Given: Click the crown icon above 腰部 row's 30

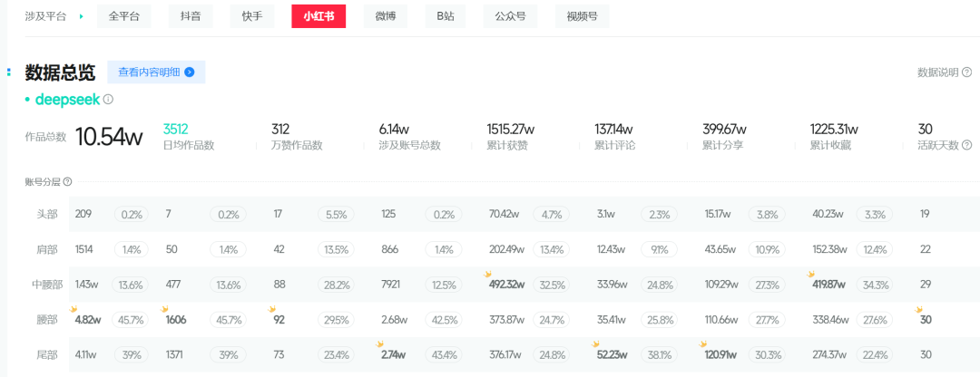Looking at the screenshot, I should 918,309.
